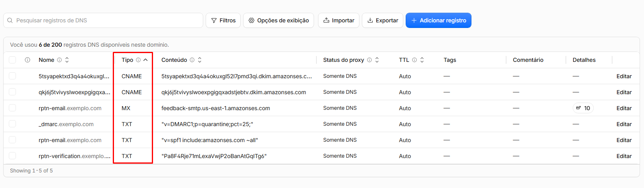Image resolution: width=644 pixels, height=188 pixels.
Task: Click name rptn-verification.exemplo
Action: (75, 156)
